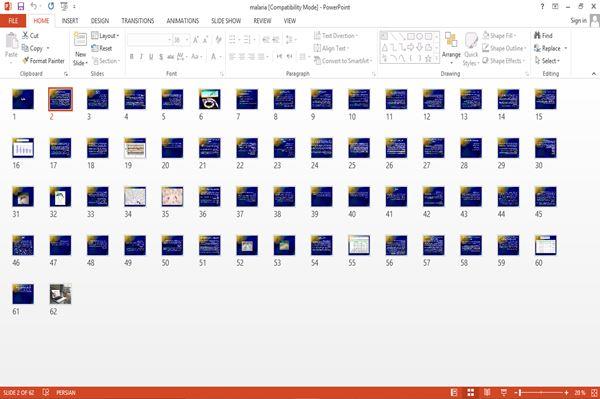Toggle Bold formatting
This screenshot has height=399, width=600.
pos(132,57)
